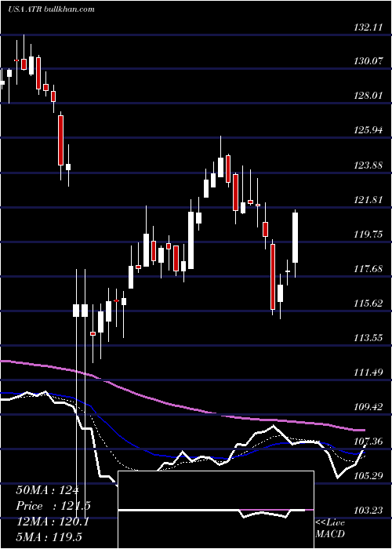
Task: Click the pink moving average line
Action: click(182, 406)
